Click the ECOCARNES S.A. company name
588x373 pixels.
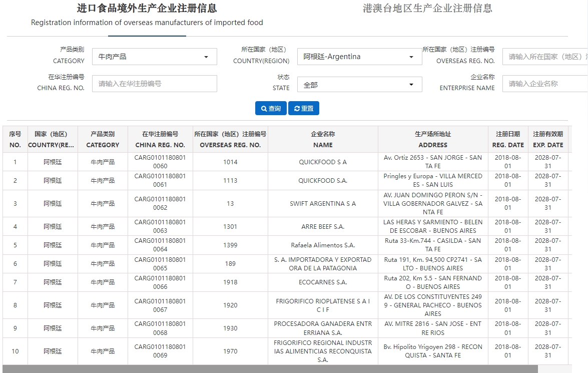coord(322,282)
